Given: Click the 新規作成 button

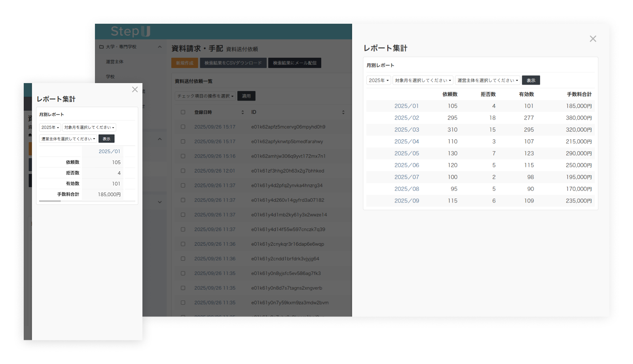Looking at the screenshot, I should pos(185,63).
